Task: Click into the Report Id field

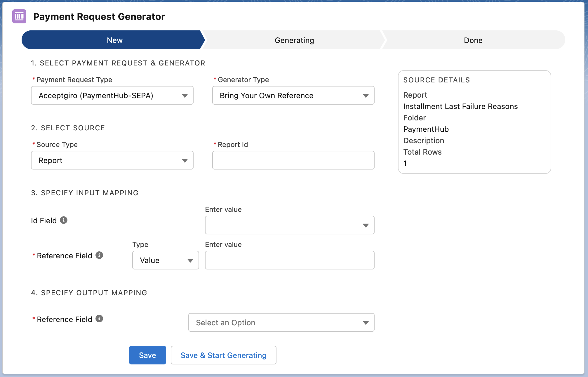Action: [293, 160]
